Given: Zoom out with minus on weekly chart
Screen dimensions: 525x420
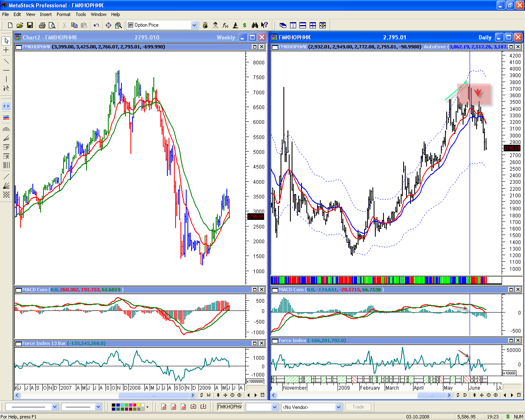Looking at the screenshot, I should click(x=232, y=395).
